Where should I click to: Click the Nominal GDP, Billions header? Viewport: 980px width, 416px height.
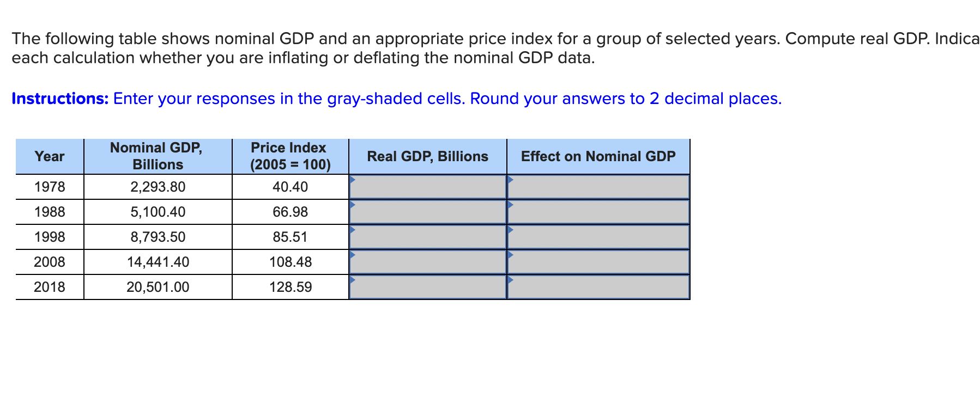click(x=158, y=156)
